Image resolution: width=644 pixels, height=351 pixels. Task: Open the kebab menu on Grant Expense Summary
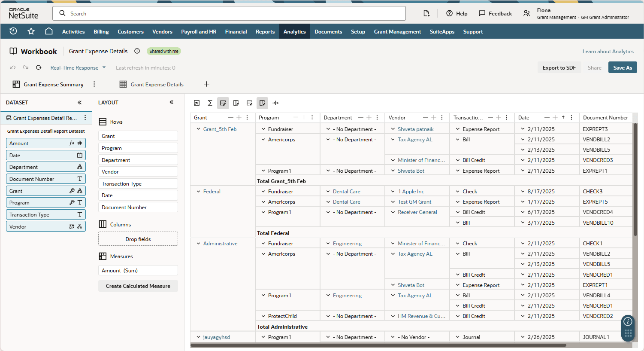(x=94, y=84)
